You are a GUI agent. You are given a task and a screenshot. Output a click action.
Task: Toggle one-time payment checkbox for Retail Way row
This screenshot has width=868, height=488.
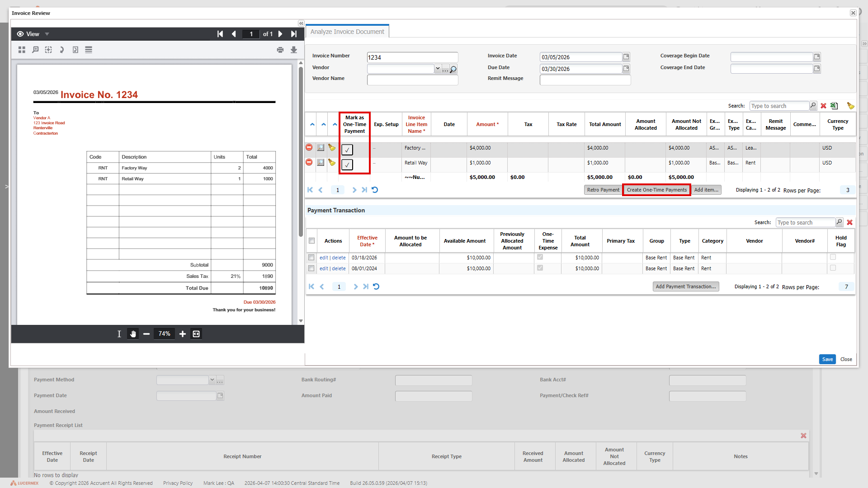coord(347,164)
